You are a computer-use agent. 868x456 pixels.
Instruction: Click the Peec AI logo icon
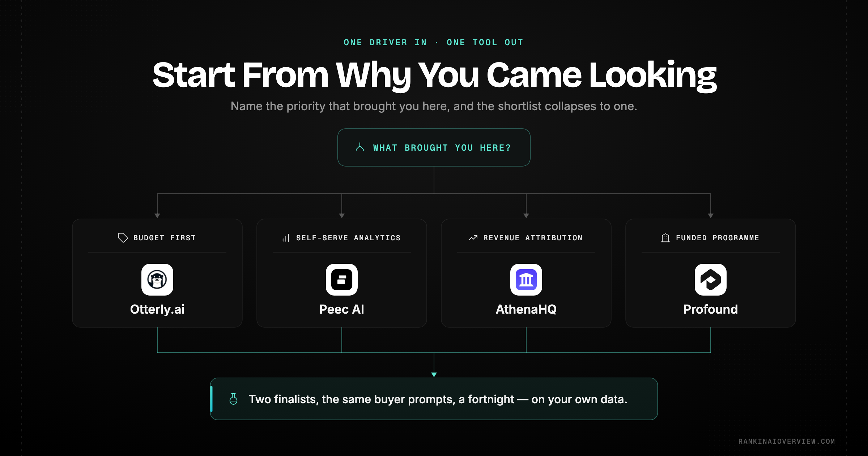(x=342, y=280)
